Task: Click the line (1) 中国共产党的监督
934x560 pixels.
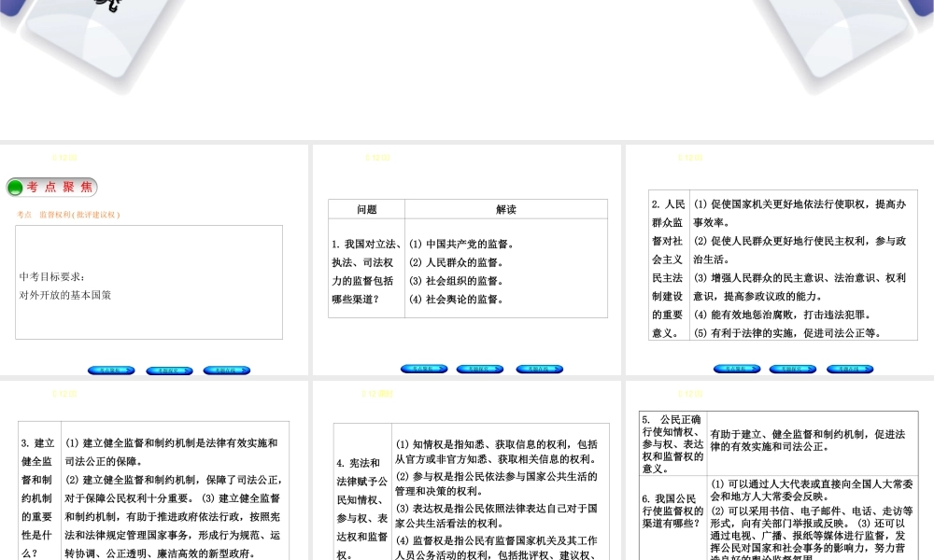Action: [461, 244]
